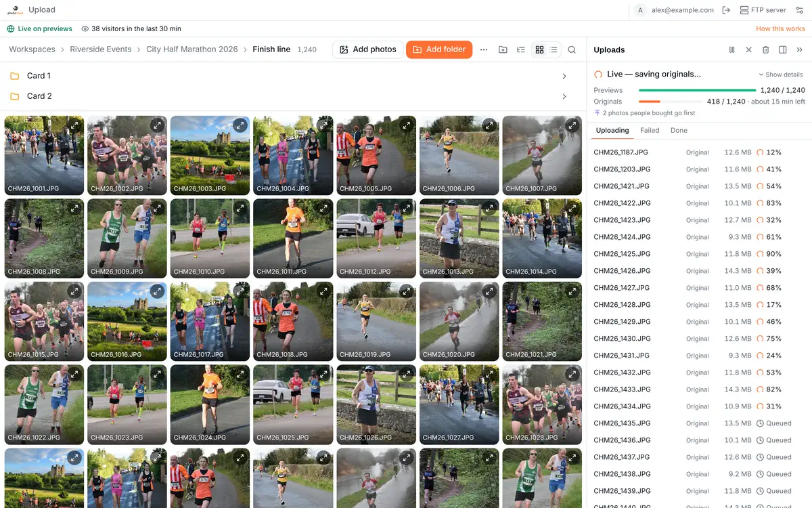Expand photo CHM26_1001.JPG to fullscreen

74,125
